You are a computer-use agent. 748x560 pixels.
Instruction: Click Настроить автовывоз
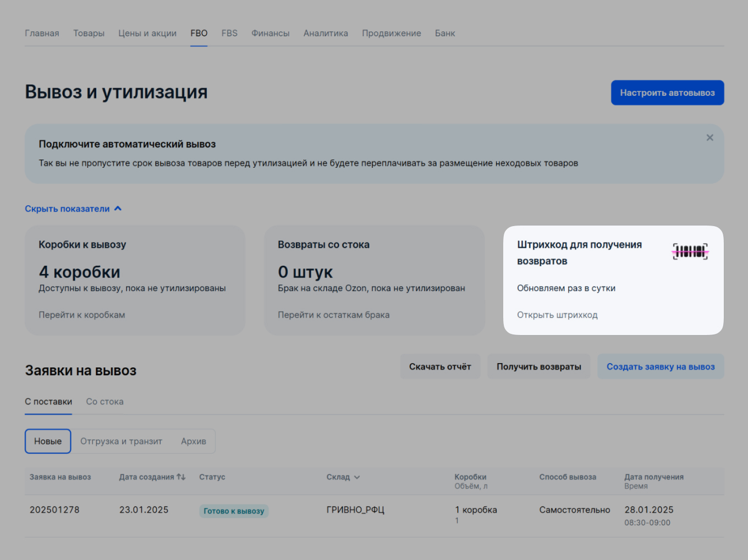point(667,92)
